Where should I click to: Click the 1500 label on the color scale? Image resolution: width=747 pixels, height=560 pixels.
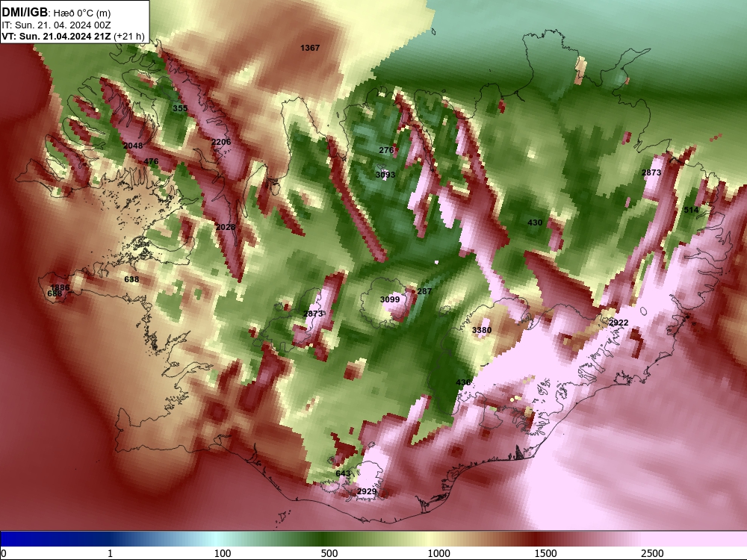[x=545, y=553]
